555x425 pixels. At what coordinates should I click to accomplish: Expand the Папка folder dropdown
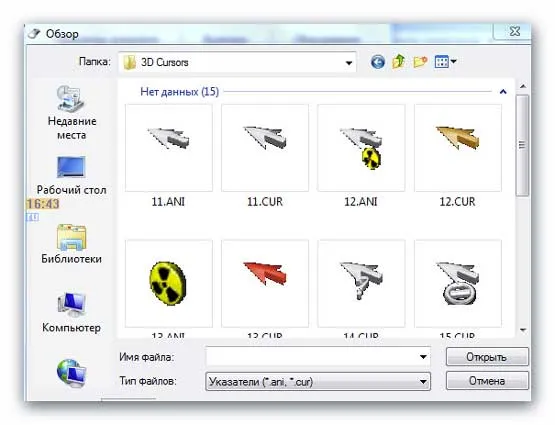point(349,63)
